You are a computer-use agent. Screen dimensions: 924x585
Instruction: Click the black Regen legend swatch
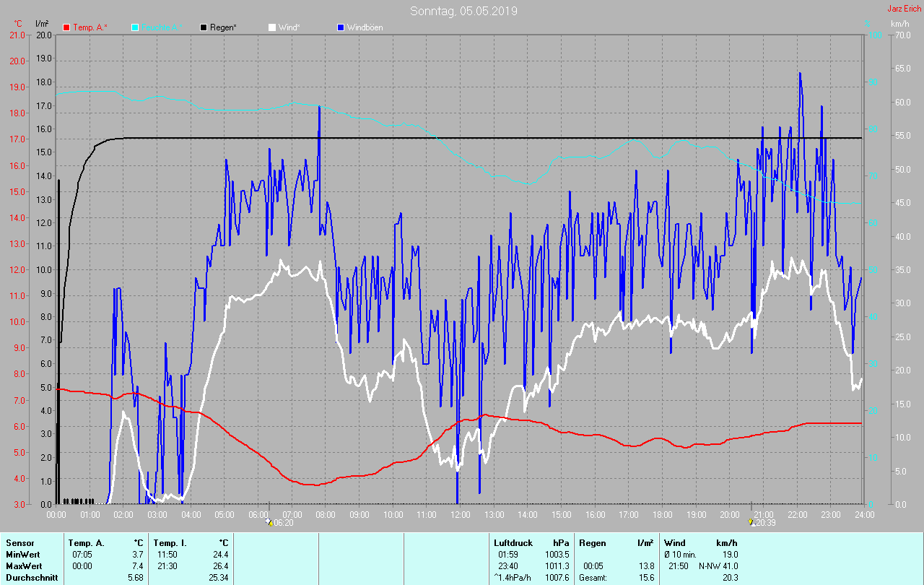(204, 27)
